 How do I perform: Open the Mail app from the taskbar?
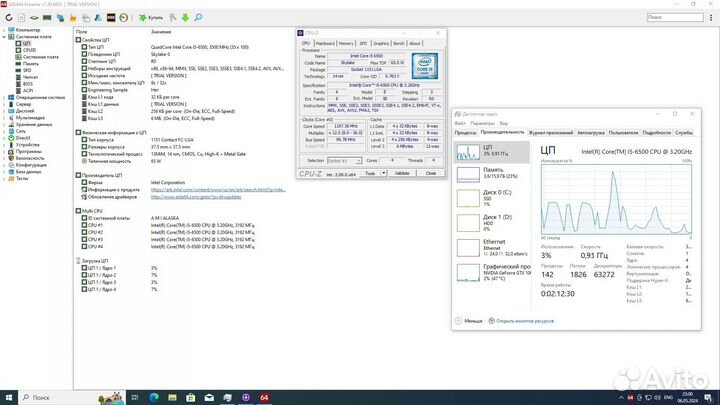(209, 397)
